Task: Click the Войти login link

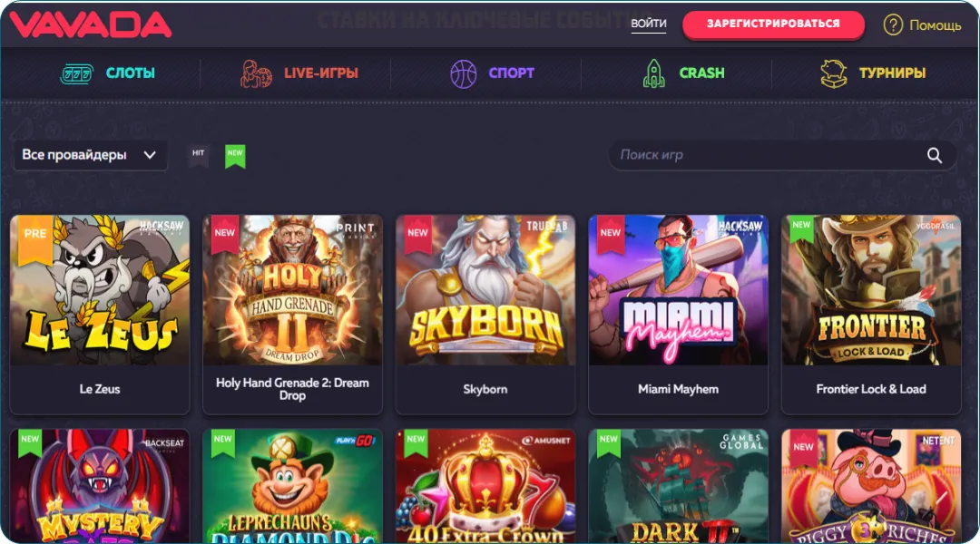Action: pos(649,24)
